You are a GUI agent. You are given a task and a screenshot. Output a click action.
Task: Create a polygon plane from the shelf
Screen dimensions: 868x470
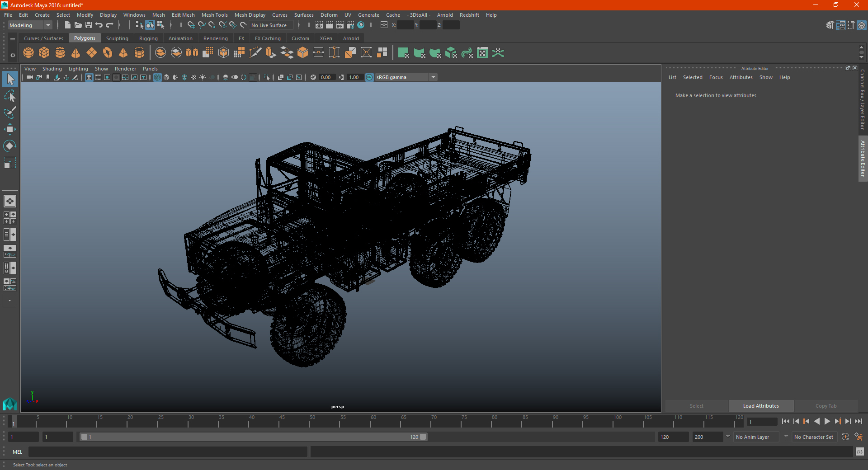coord(92,53)
